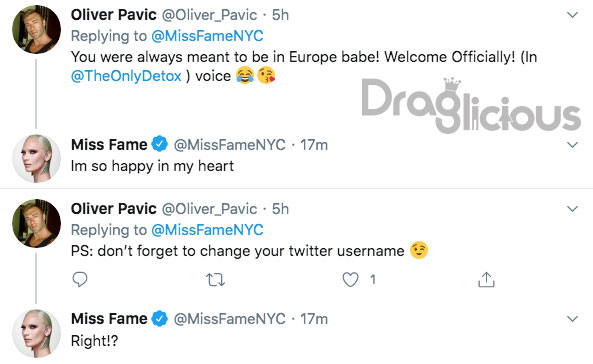Open the @TheOnlyDetox mention link

(126, 76)
